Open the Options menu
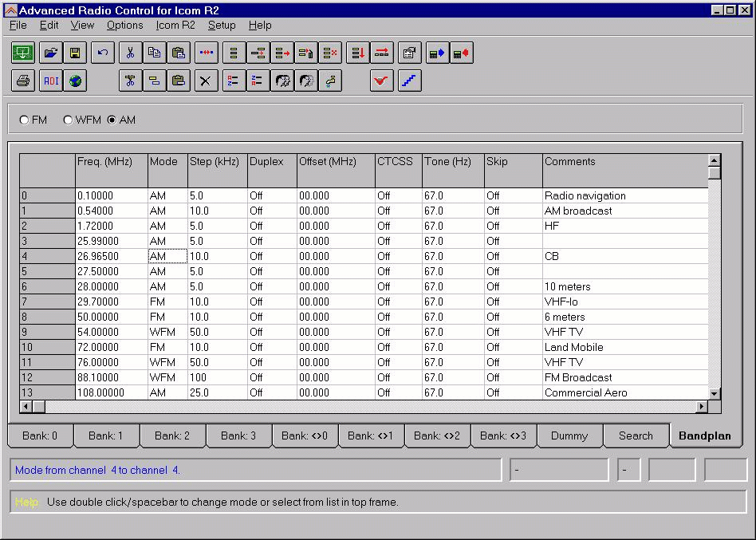This screenshot has height=540, width=756. pyautogui.click(x=125, y=25)
